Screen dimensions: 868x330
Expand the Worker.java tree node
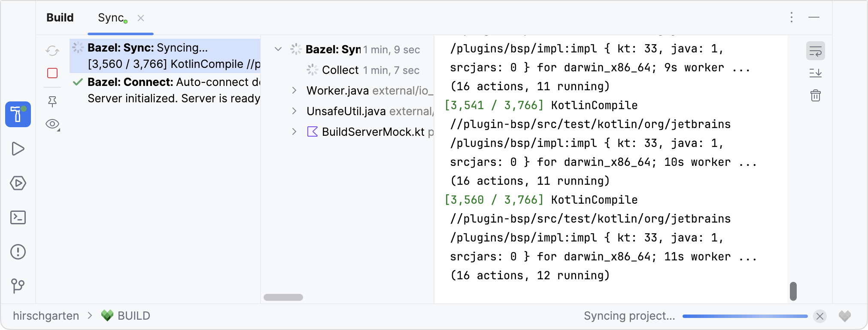[294, 90]
